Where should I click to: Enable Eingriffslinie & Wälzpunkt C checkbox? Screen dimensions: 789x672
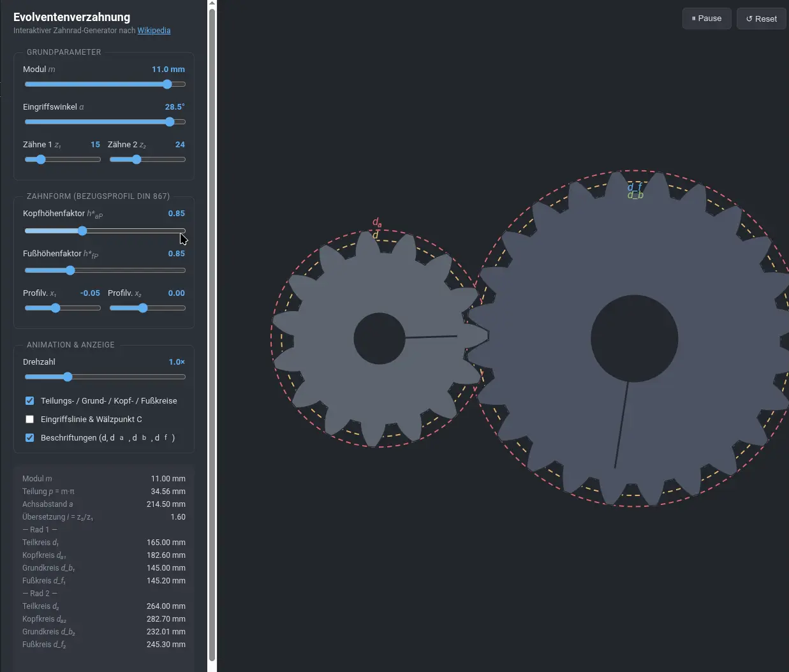pyautogui.click(x=29, y=419)
